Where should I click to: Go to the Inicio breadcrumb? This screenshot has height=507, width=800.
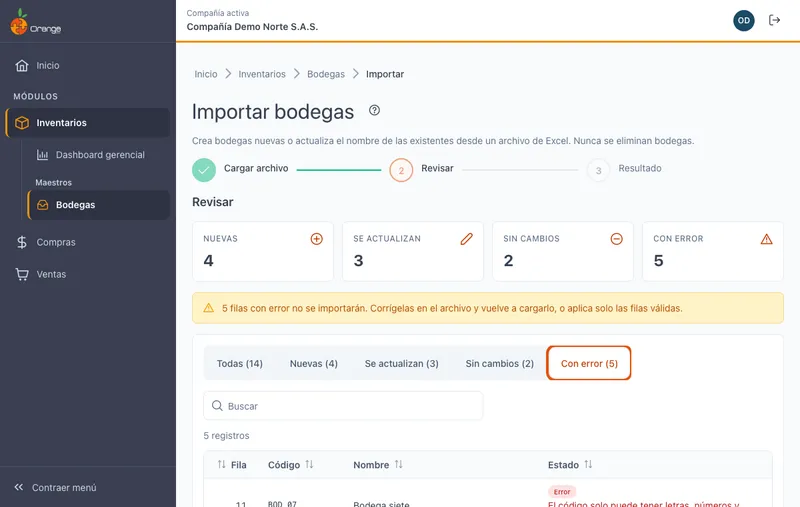(x=206, y=74)
